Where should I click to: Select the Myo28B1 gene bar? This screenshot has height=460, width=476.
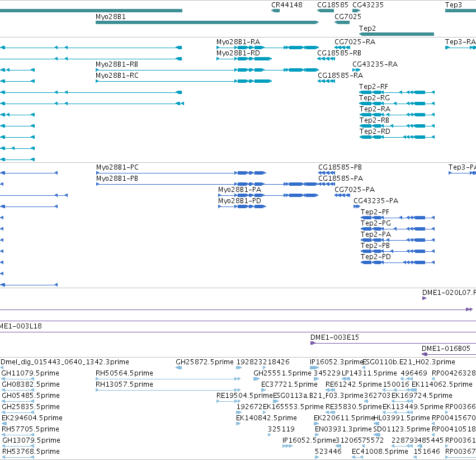[x=207, y=22]
